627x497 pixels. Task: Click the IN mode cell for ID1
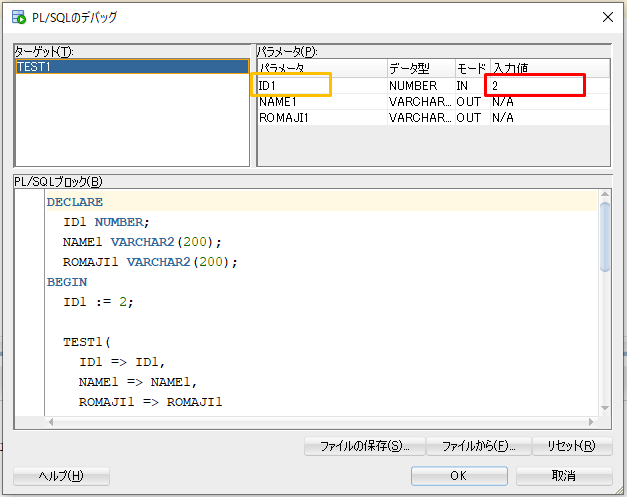[473, 86]
